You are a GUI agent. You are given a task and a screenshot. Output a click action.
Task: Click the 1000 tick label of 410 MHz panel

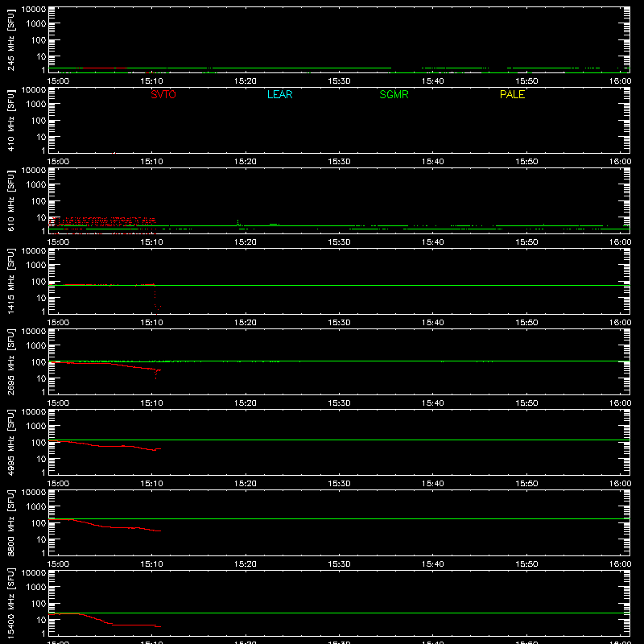(36, 105)
